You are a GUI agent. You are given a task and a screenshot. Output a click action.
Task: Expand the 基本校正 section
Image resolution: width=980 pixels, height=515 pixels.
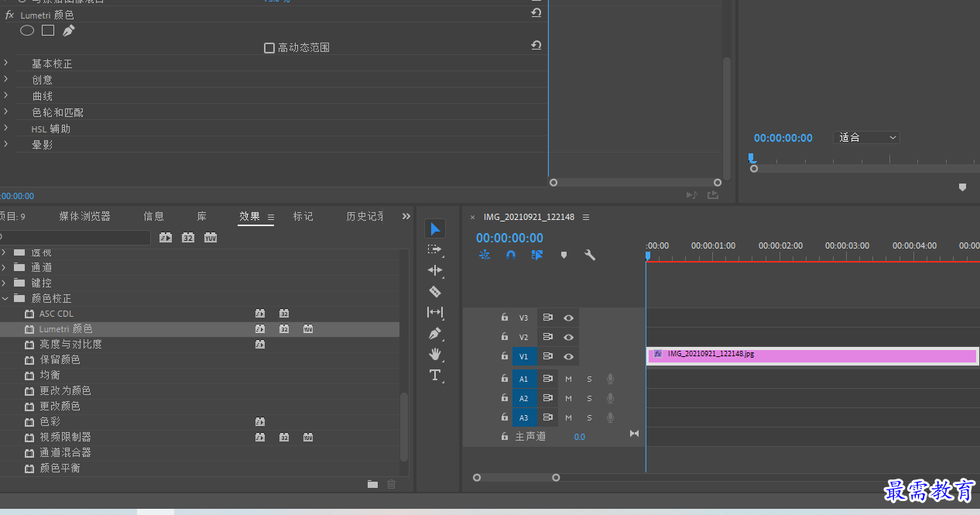(x=6, y=63)
